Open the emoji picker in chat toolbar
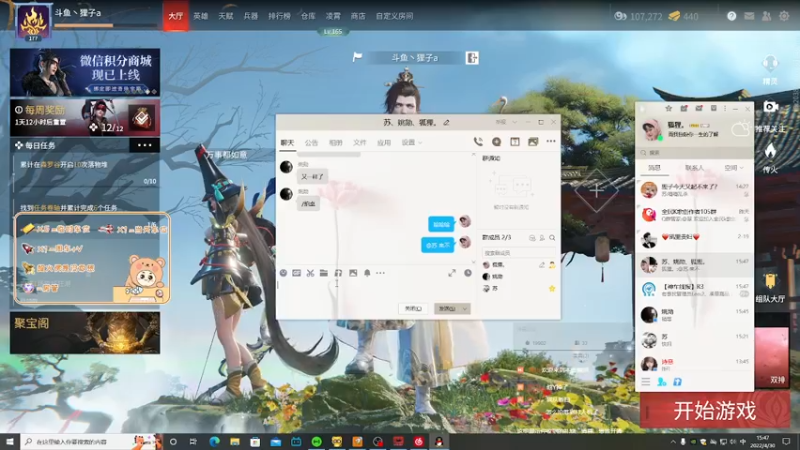 (x=283, y=273)
